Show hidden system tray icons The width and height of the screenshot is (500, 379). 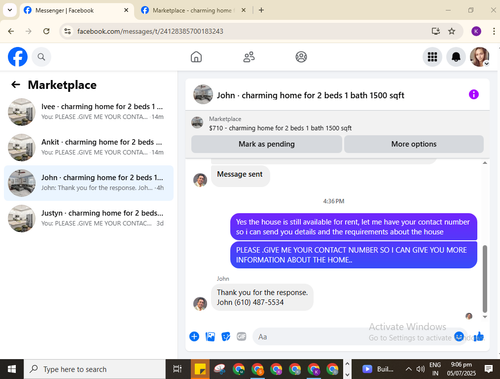pos(408,369)
